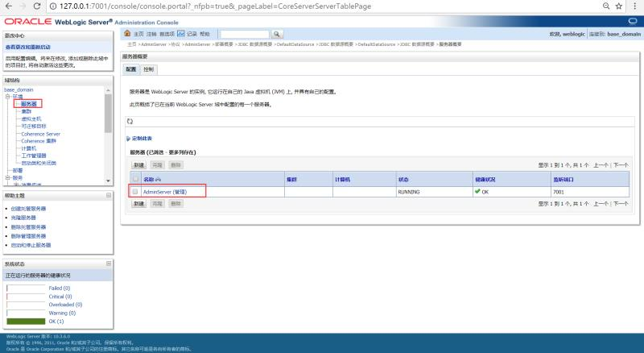The image size is (644, 353).
Task: Go to console home via house icon
Action: (127, 33)
